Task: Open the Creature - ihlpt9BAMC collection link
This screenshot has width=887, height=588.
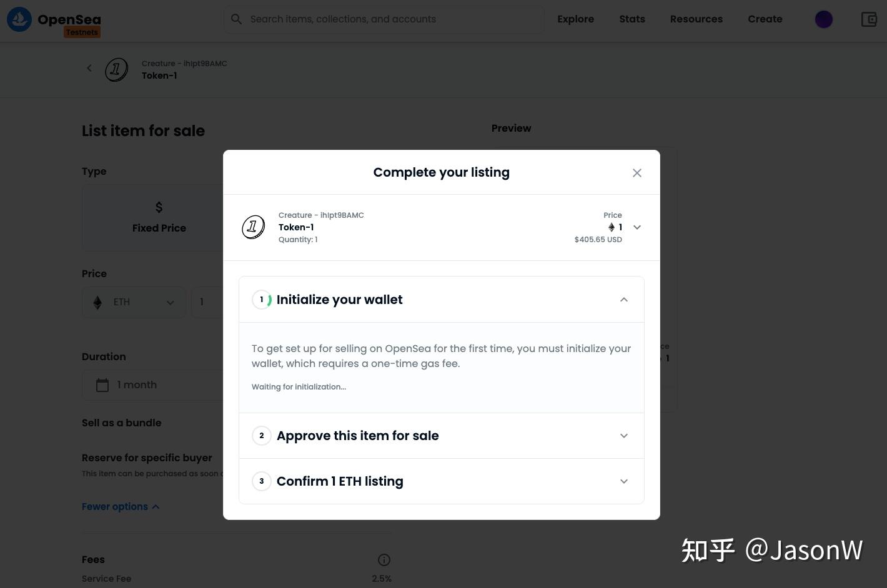Action: [x=184, y=64]
